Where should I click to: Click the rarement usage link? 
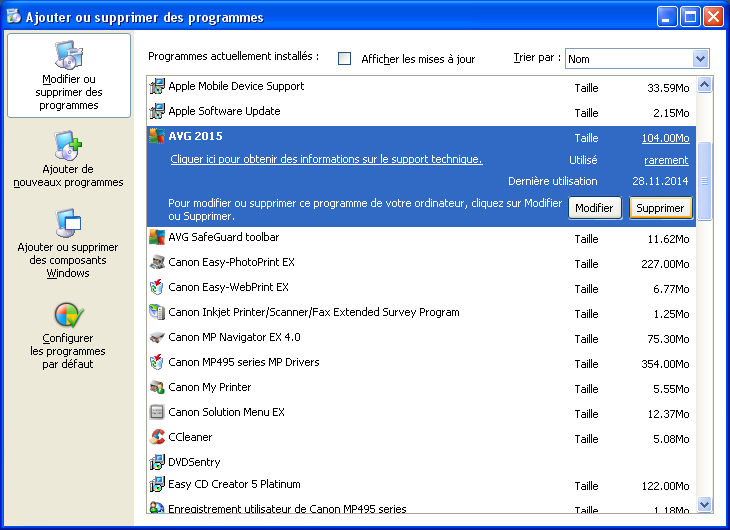666,160
